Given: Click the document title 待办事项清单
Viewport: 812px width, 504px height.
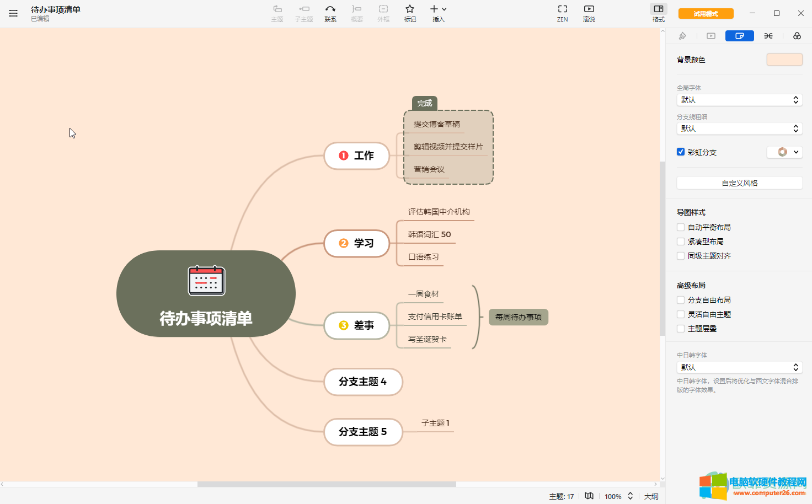Looking at the screenshot, I should pyautogui.click(x=56, y=9).
